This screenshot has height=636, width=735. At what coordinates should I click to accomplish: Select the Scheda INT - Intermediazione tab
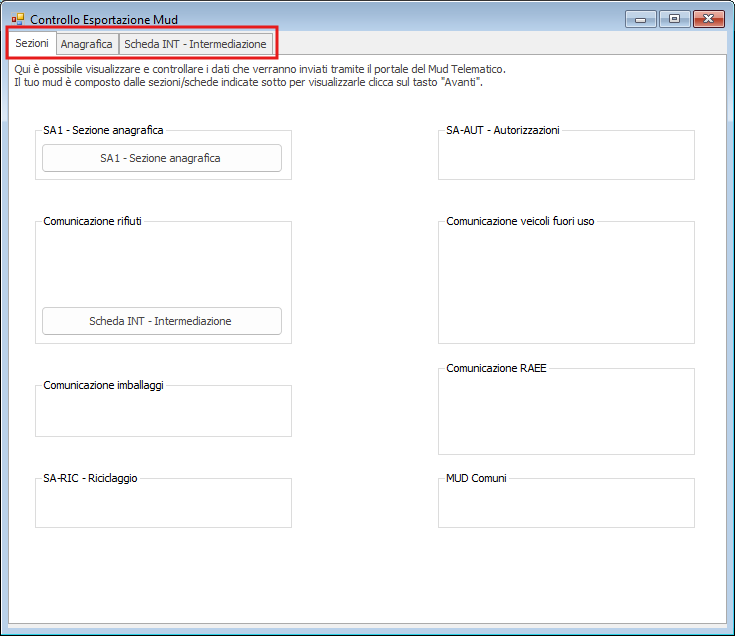click(x=195, y=44)
